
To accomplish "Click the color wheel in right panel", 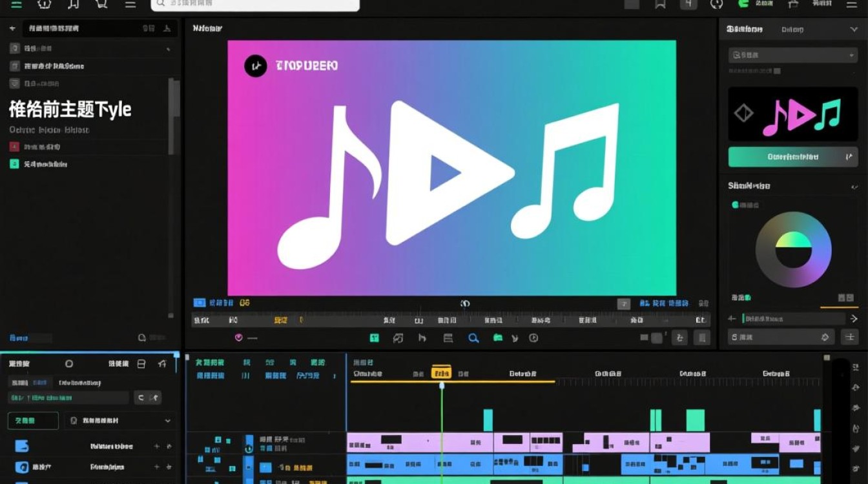I will pos(793,249).
